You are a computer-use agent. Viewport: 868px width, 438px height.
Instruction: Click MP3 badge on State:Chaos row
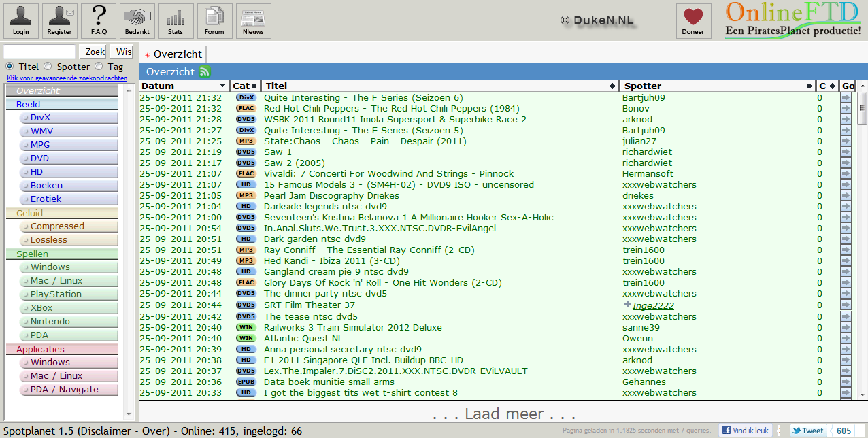click(246, 141)
